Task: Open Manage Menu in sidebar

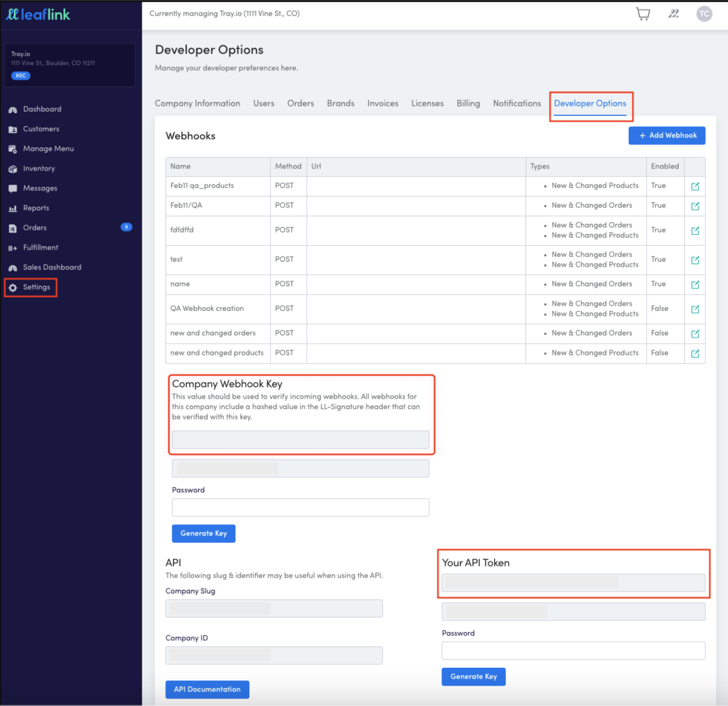Action: (48, 149)
